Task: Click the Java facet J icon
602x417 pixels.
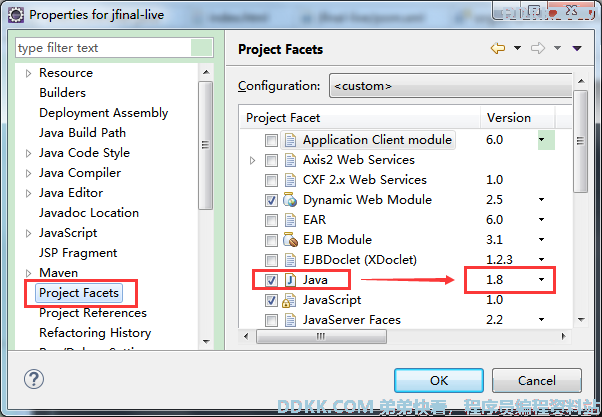Action: pos(290,280)
